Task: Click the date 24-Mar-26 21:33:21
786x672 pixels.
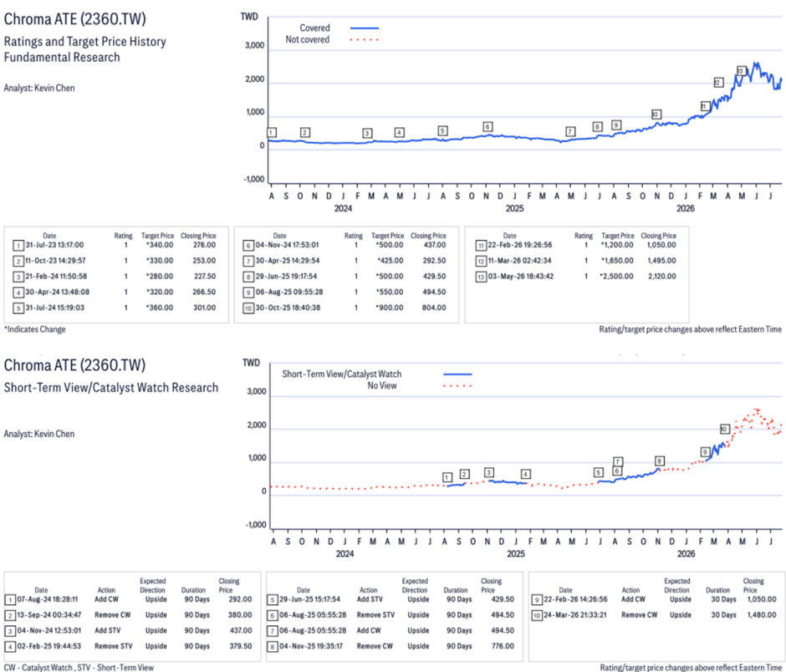Action: pyautogui.click(x=575, y=615)
